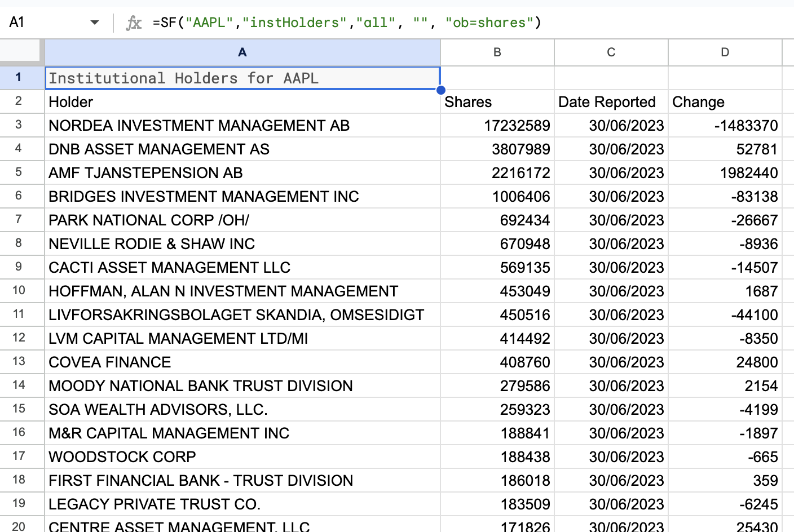Select cell NORDEA INVESTMENT MANAGEMENT AB
The width and height of the screenshot is (794, 532).
click(x=242, y=126)
